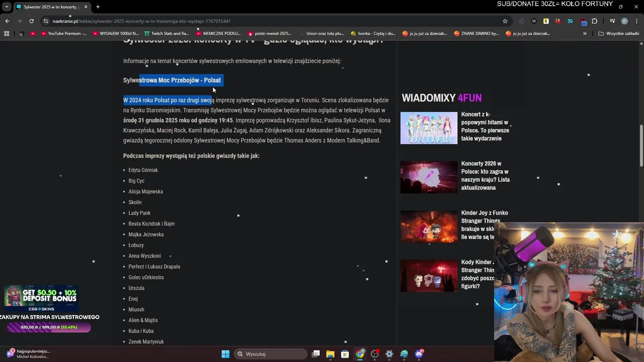Click 'Zenek Martyniuk' in the list

(146, 341)
